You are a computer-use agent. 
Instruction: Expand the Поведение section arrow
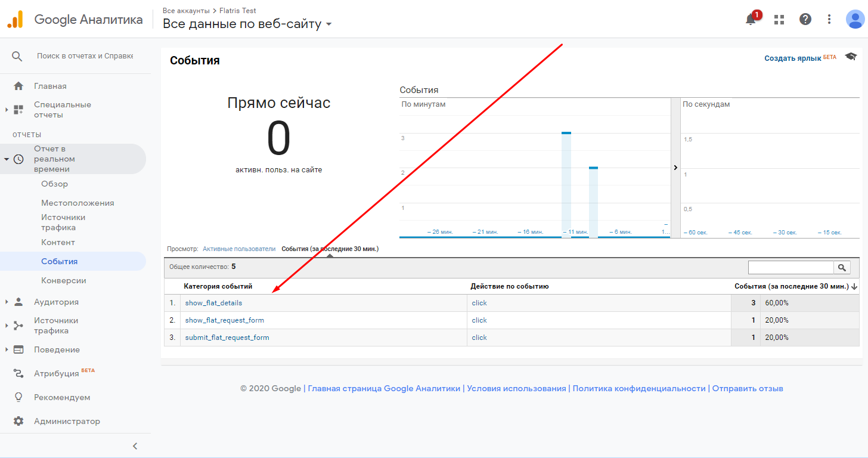(7, 349)
